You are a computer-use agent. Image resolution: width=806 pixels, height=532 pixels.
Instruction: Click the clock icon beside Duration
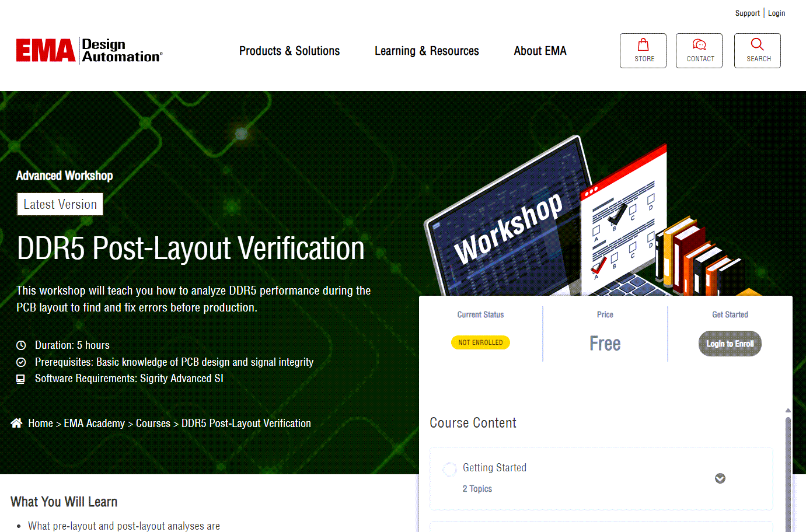coord(21,345)
